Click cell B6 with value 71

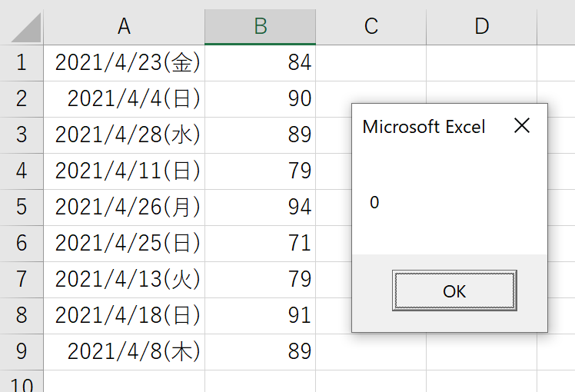(261, 243)
